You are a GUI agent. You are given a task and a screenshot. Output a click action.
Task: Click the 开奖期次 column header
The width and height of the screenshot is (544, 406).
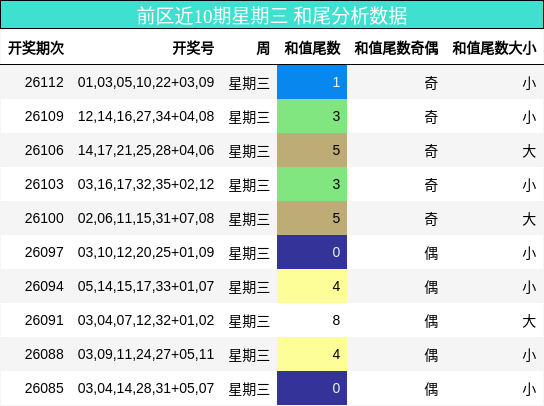pos(36,48)
